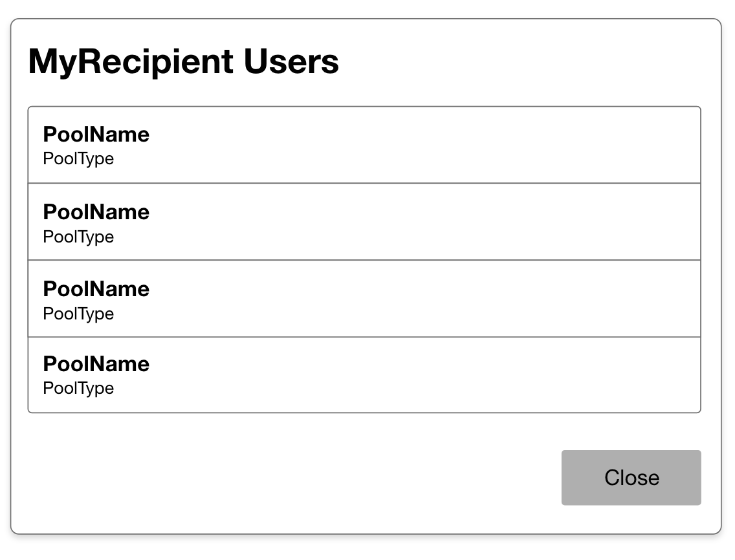This screenshot has width=735, height=560.
Task: Select the fourth PoolName entry in the list
Action: (x=364, y=375)
